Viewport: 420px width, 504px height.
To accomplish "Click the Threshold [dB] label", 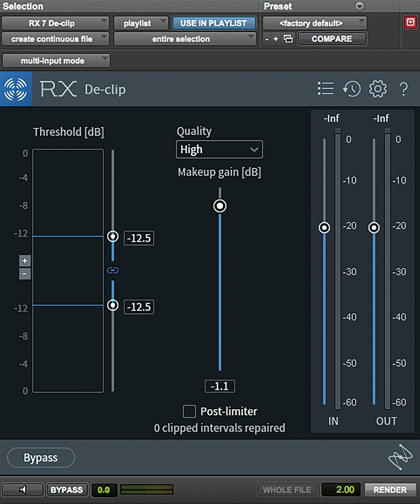I will point(68,132).
